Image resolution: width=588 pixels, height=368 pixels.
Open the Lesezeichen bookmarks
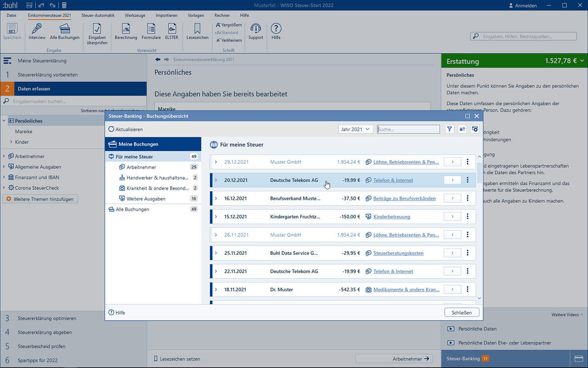point(197,32)
